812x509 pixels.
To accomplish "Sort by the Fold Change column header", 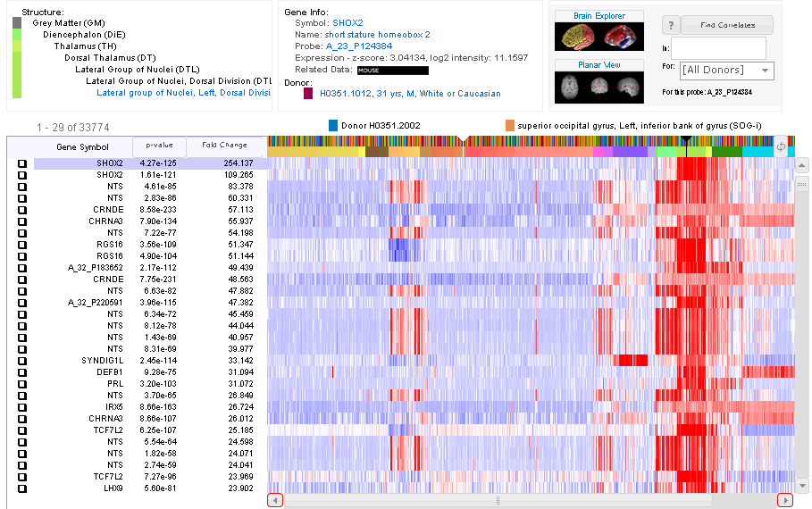I will point(224,146).
